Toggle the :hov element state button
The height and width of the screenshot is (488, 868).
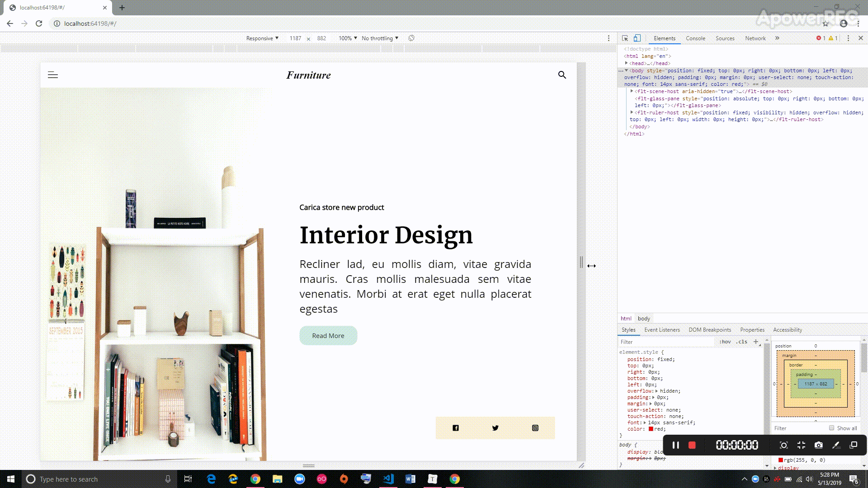tap(725, 342)
